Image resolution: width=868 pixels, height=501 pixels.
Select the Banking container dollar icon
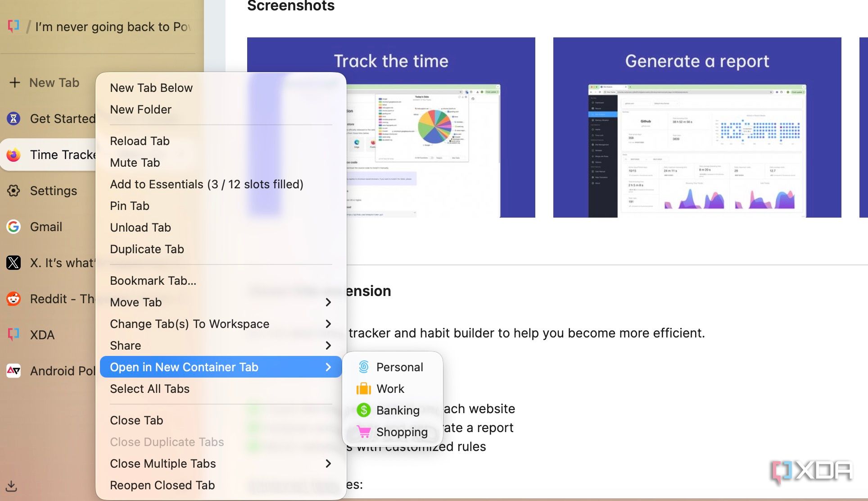coord(364,410)
